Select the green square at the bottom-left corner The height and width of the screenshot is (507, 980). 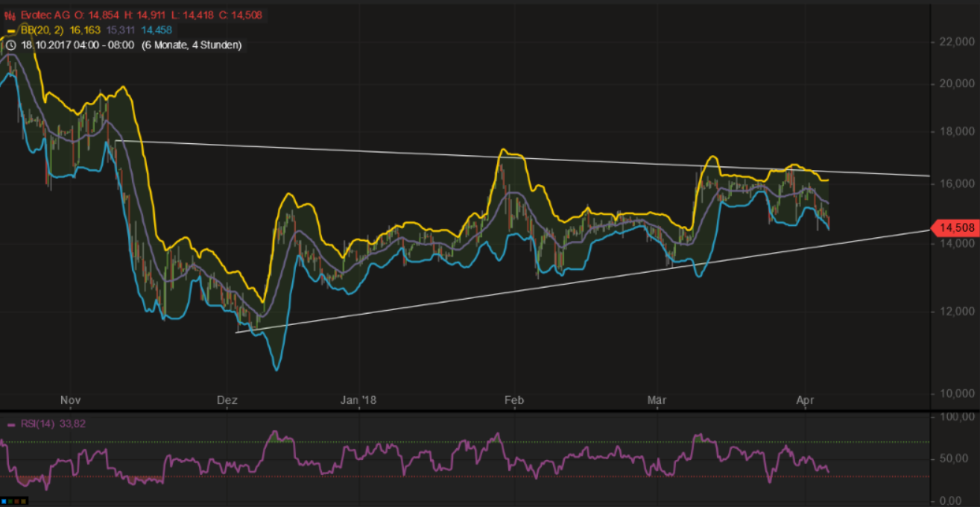pyautogui.click(x=10, y=501)
